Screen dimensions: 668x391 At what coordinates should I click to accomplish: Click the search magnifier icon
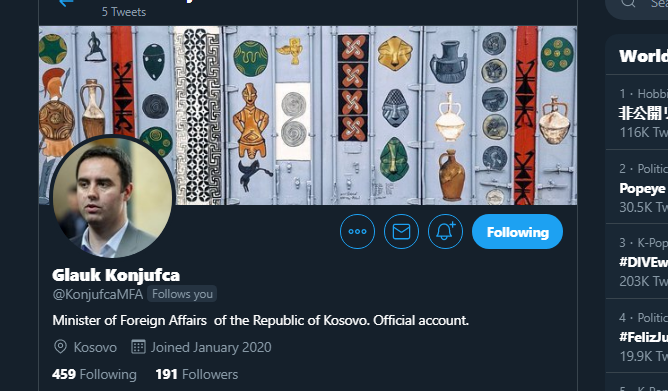tap(628, 3)
